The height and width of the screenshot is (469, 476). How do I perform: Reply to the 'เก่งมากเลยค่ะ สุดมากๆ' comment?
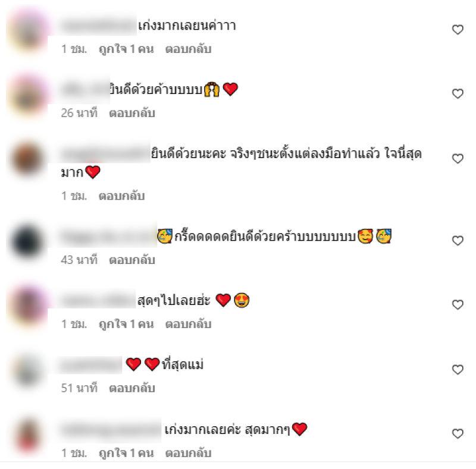(x=188, y=453)
